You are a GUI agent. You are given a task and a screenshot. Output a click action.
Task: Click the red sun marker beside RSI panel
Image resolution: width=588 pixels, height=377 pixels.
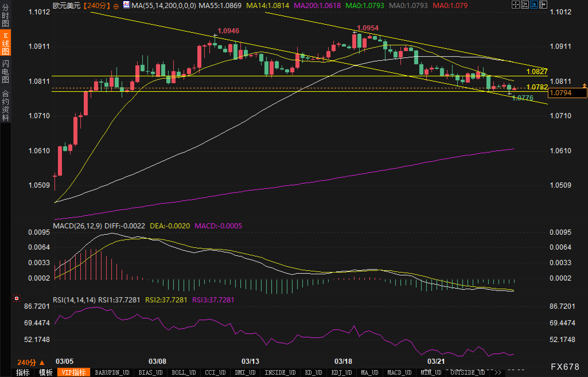[x=17, y=299]
